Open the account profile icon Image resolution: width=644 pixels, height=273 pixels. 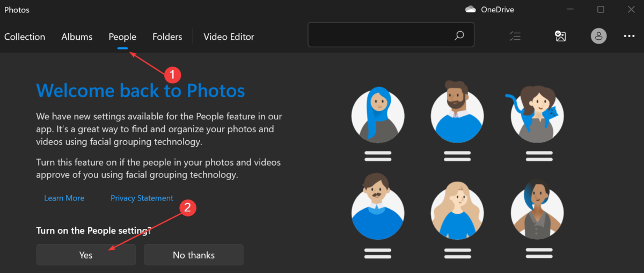pyautogui.click(x=598, y=37)
